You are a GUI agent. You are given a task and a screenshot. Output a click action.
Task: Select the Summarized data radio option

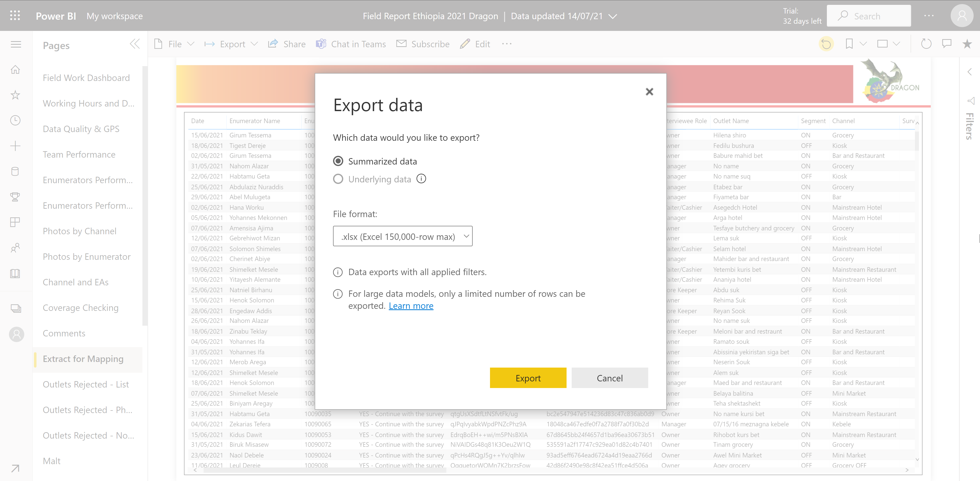[338, 161]
